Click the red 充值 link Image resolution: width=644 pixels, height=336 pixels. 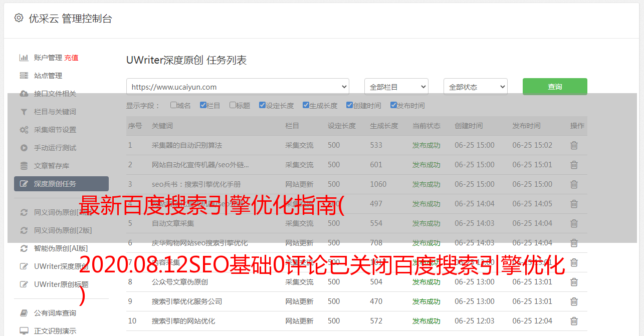pos(71,58)
